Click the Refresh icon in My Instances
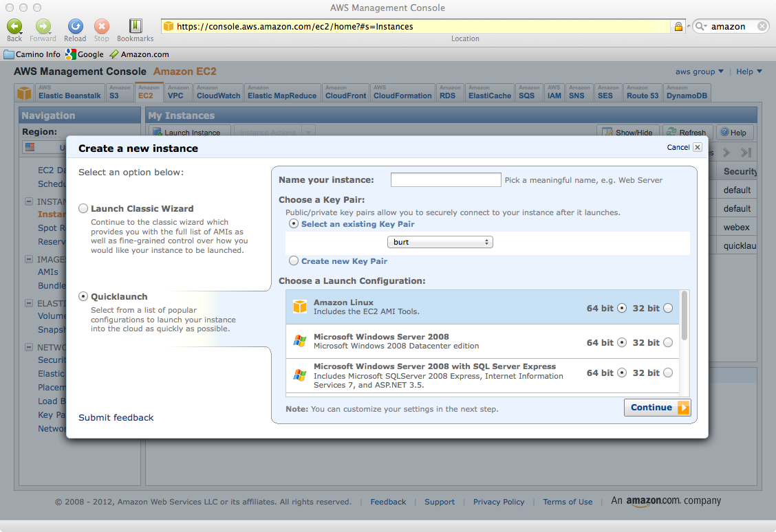The width and height of the screenshot is (776, 532). (x=671, y=132)
